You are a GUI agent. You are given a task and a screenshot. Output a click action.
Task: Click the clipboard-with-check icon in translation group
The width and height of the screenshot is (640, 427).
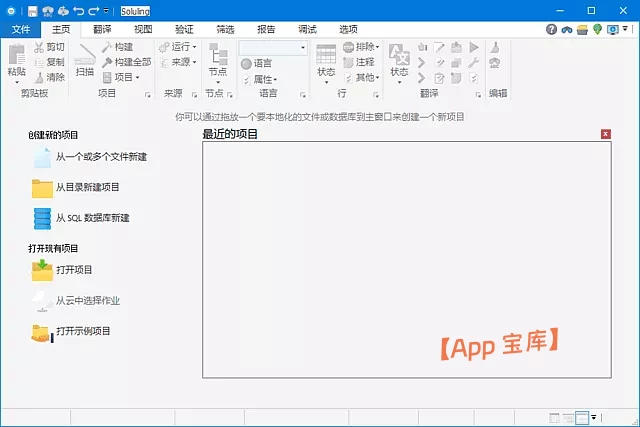pyautogui.click(x=439, y=78)
